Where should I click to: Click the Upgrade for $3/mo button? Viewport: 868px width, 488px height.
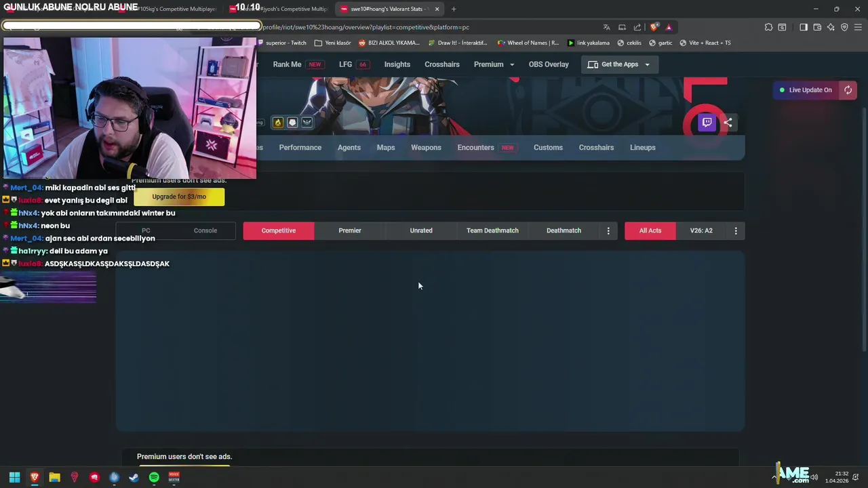179,197
